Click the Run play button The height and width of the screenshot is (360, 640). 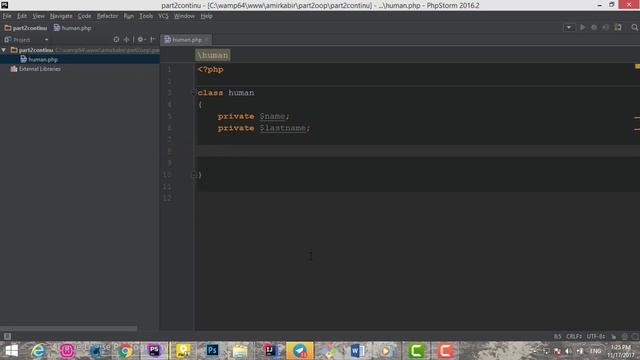(582, 27)
